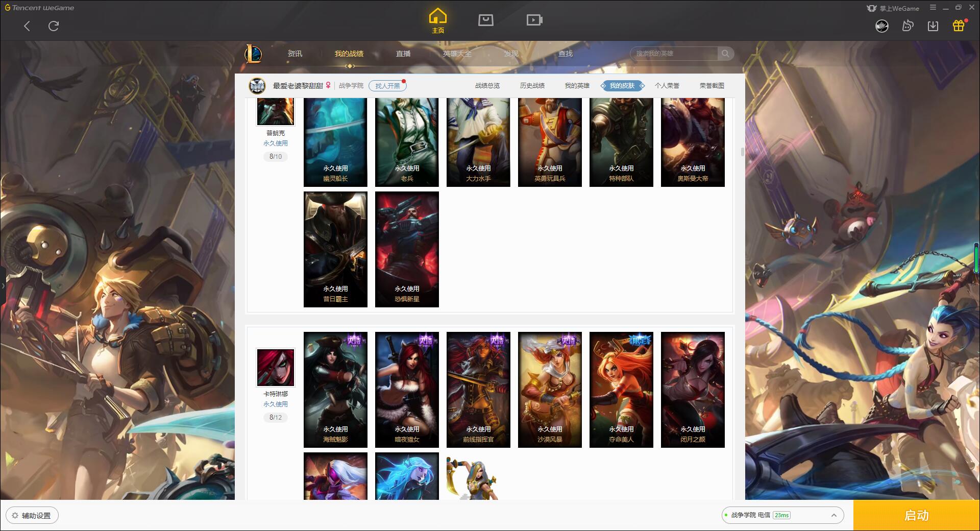Go back with the left arrow icon
This screenshot has width=980, height=531.
click(27, 26)
